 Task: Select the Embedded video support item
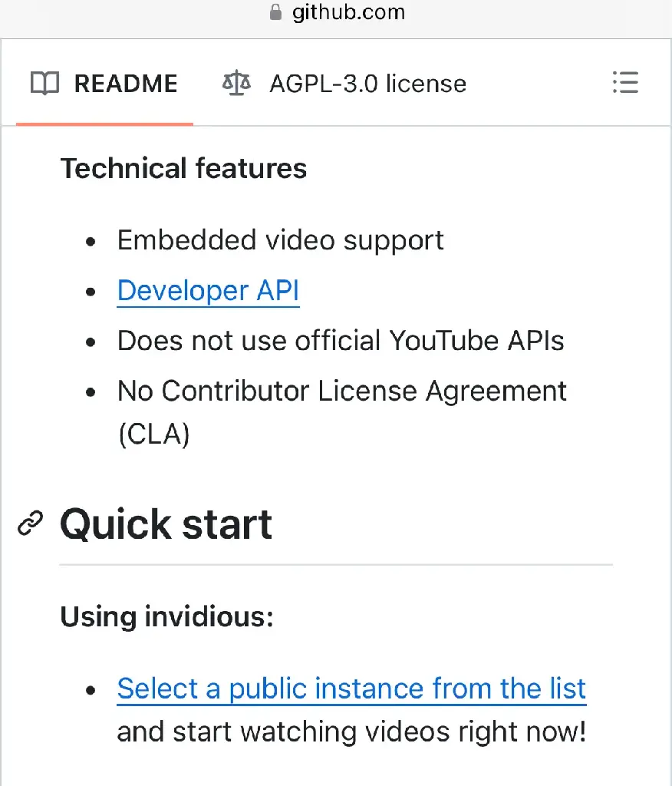tap(281, 240)
